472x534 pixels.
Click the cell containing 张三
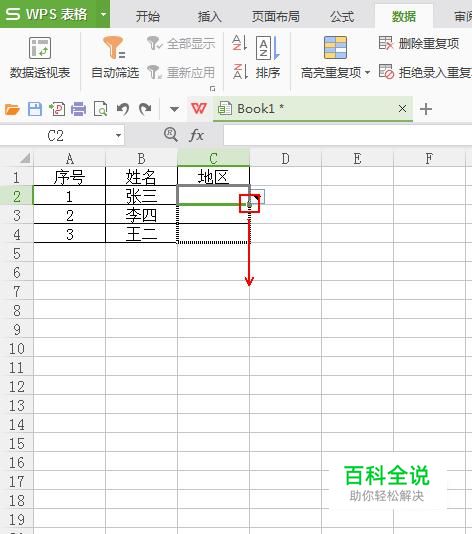pos(141,196)
